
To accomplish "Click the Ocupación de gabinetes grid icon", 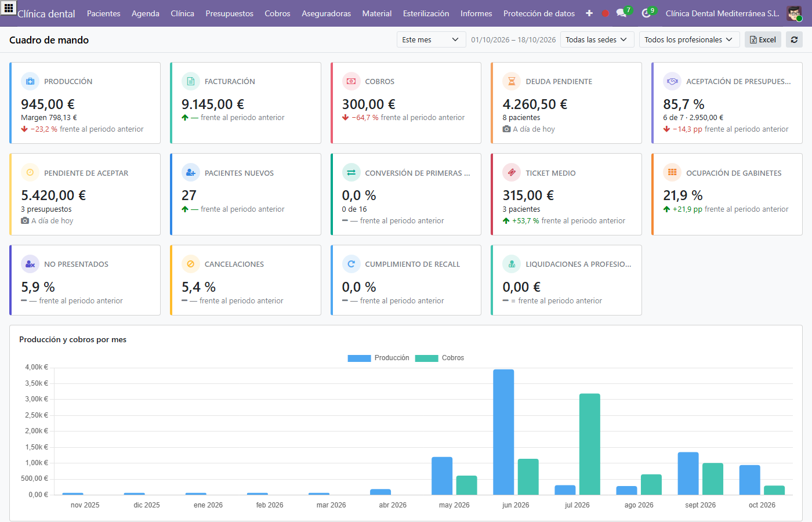I will pyautogui.click(x=672, y=172).
